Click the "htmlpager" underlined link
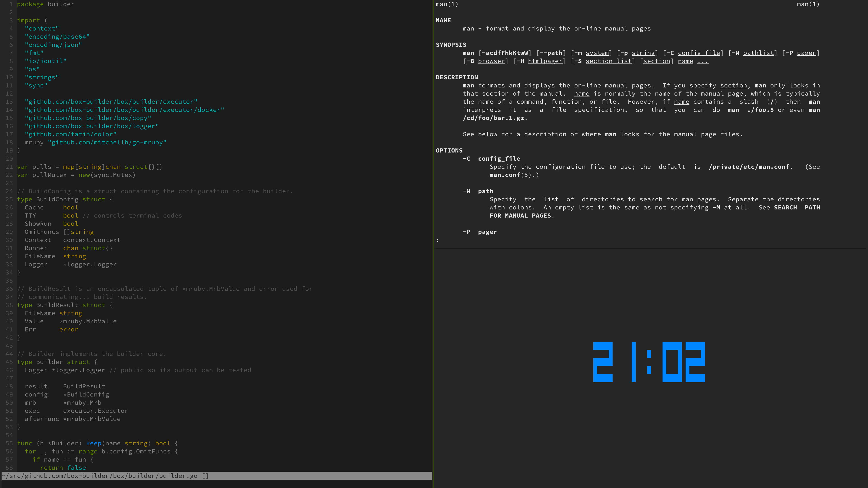 (546, 61)
